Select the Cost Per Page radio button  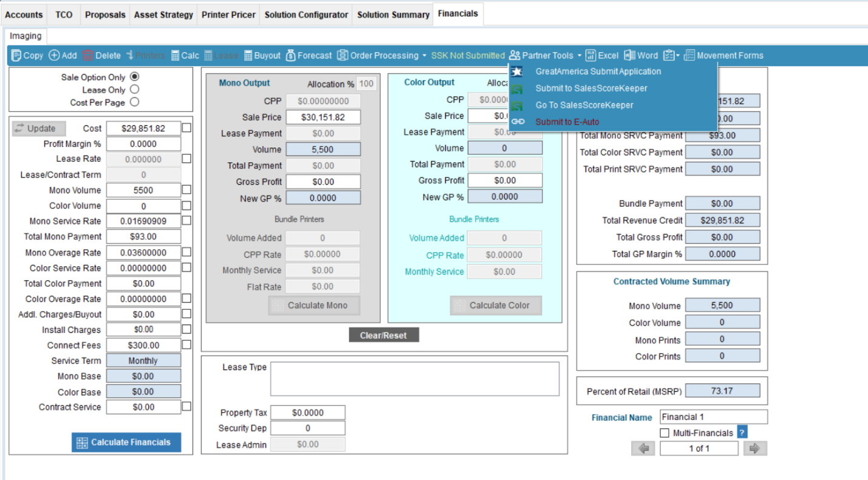pyautogui.click(x=135, y=102)
